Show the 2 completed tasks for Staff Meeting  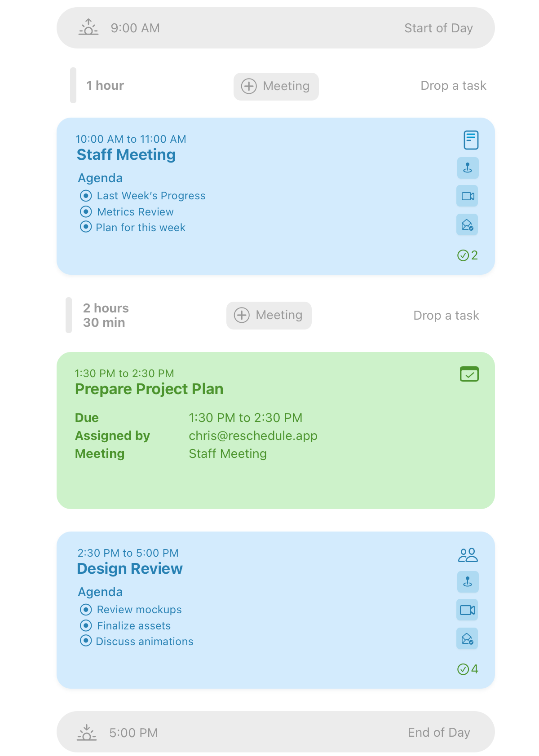click(468, 255)
